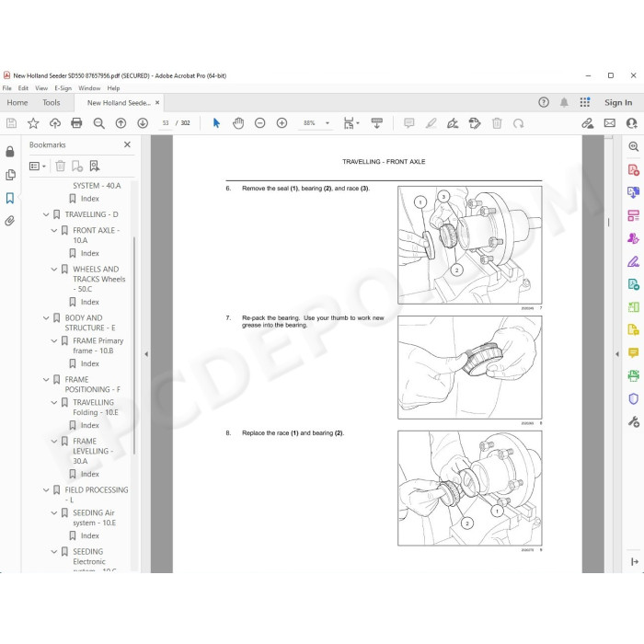Collapse the left navigation pane arrow
Screen dimensions: 644x644
pyautogui.click(x=146, y=354)
